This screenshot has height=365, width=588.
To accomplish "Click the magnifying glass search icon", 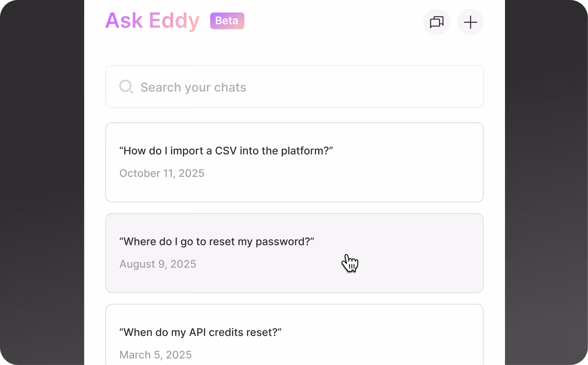I will (x=126, y=87).
